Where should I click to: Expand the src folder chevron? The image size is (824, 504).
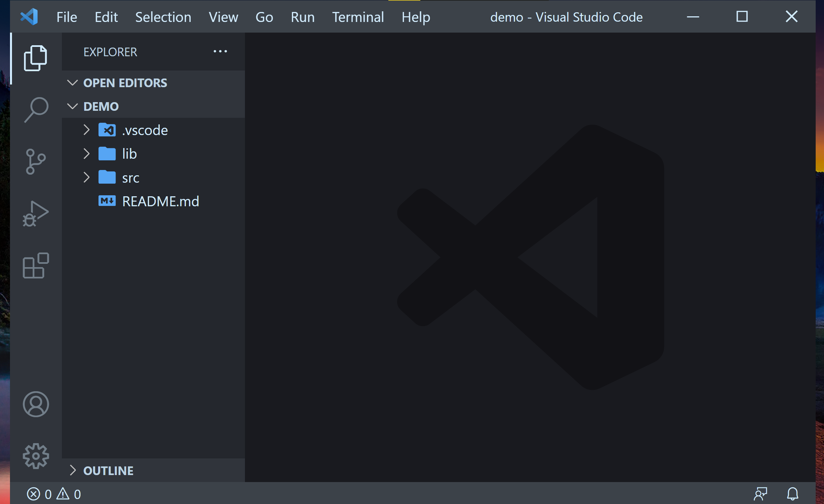(87, 177)
